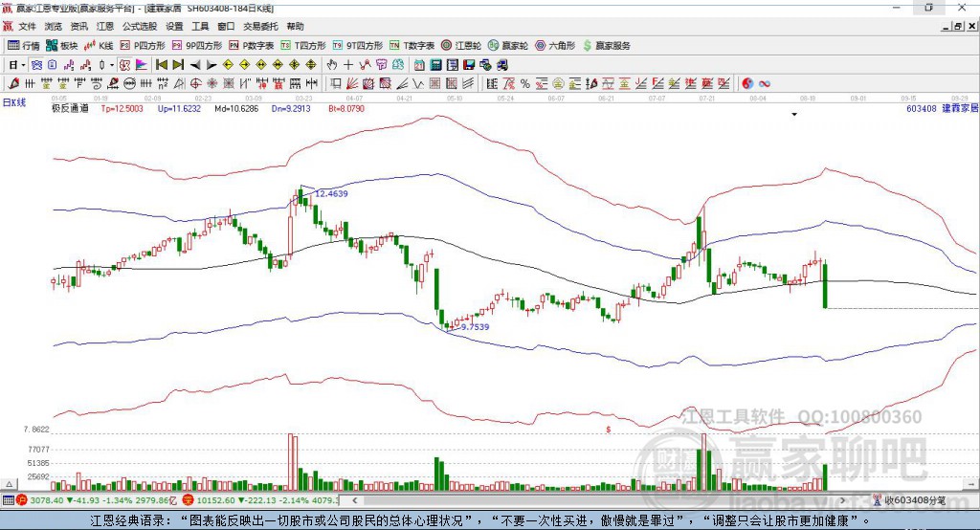980x530 pixels.
Task: Select the red pencil drawing tool
Action: coord(13,84)
